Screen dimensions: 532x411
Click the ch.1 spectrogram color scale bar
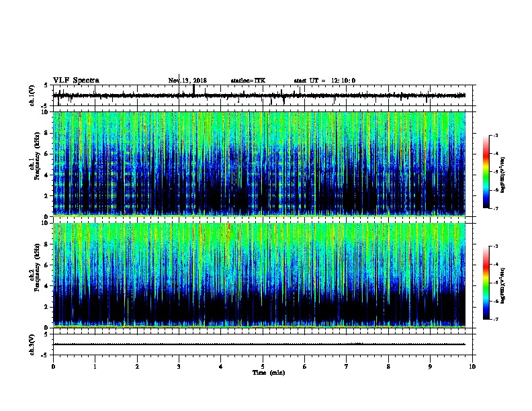(x=486, y=172)
